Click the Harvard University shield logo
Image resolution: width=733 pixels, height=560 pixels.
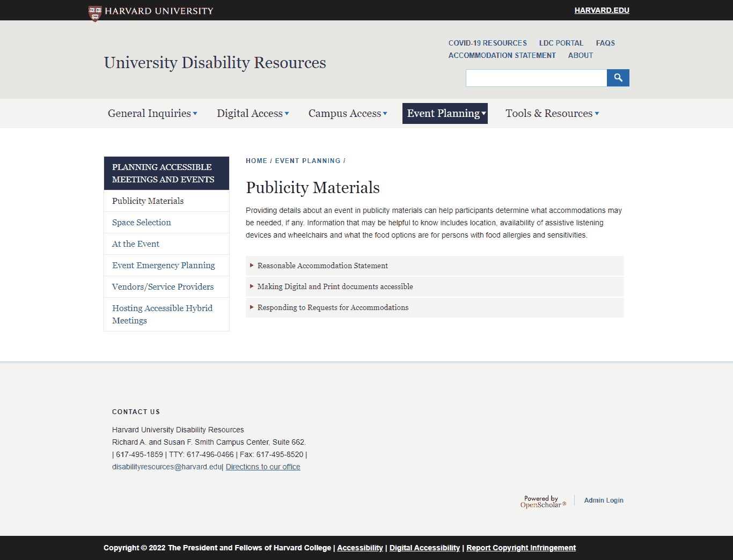(x=95, y=12)
